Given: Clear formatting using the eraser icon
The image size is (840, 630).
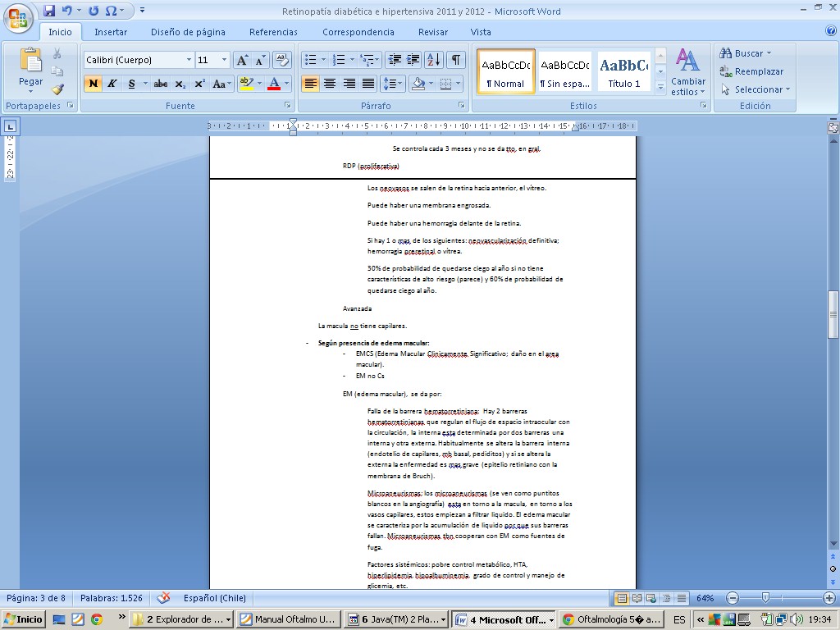Looking at the screenshot, I should (282, 60).
